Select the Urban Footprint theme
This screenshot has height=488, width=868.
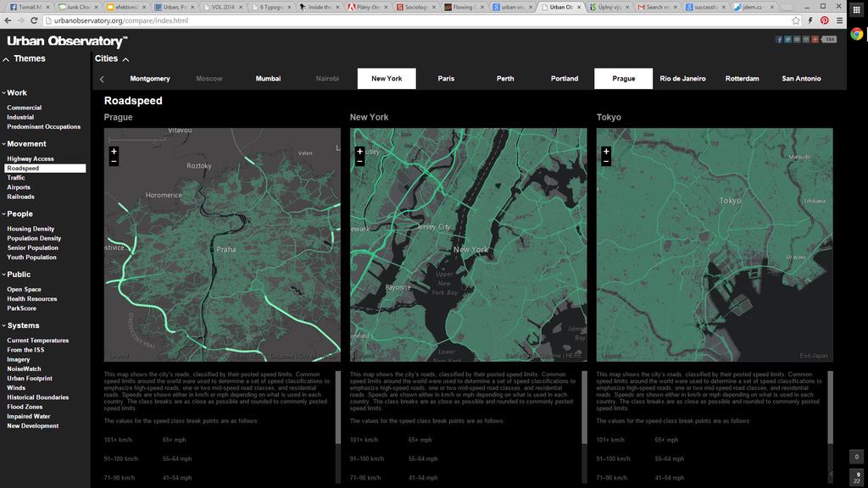point(30,379)
